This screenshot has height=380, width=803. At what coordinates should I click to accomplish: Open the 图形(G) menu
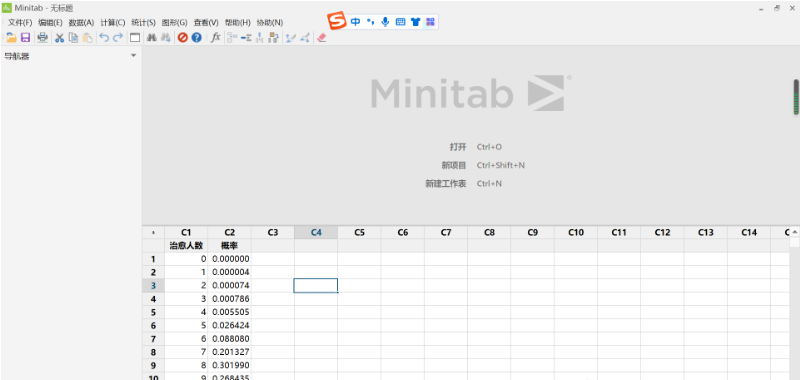tap(175, 23)
